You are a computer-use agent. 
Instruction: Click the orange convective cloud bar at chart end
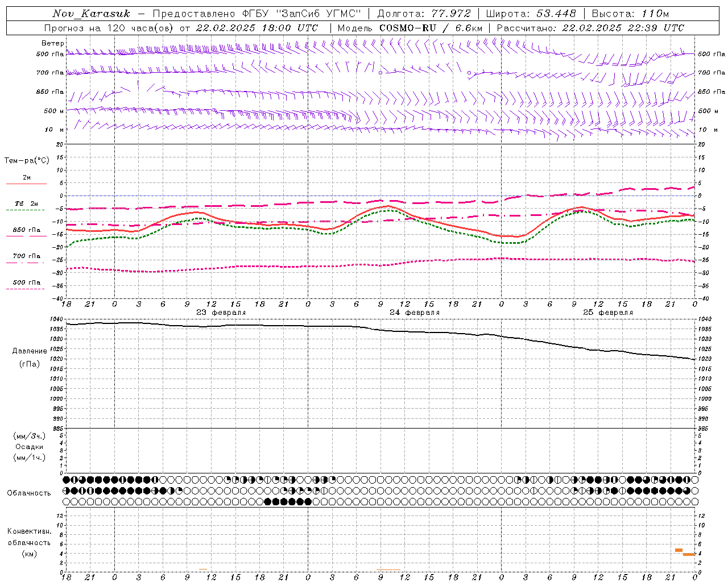pos(689,554)
